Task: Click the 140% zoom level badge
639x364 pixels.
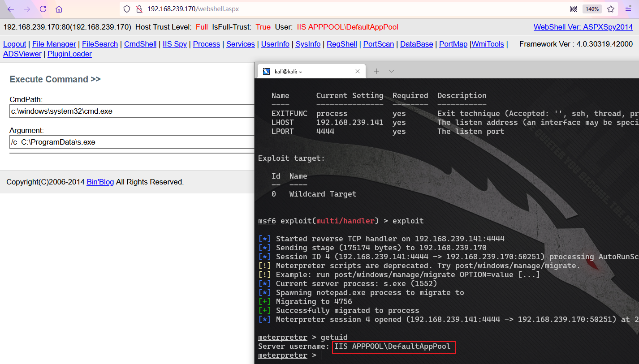Action: click(592, 9)
